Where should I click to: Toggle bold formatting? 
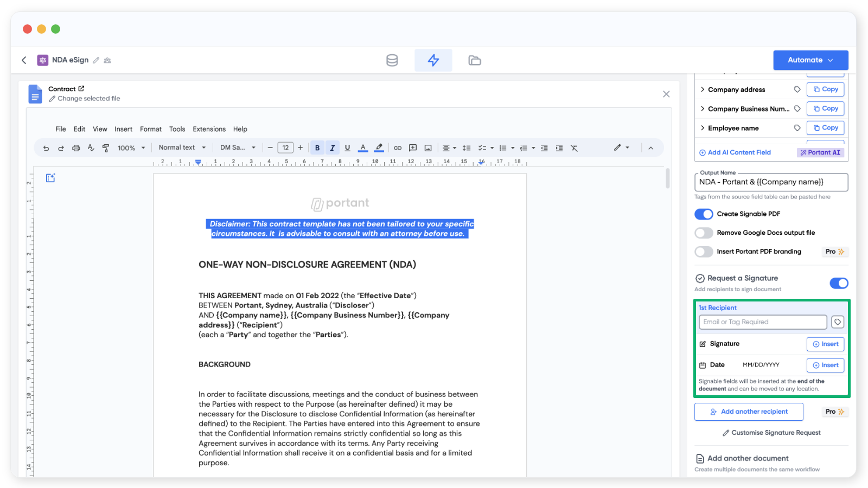coord(317,147)
